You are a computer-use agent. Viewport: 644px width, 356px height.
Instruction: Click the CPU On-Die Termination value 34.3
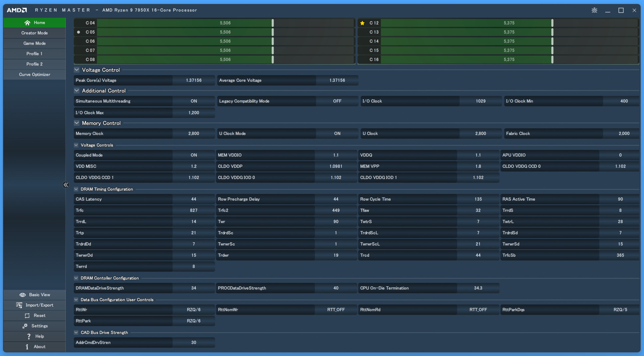click(x=478, y=288)
